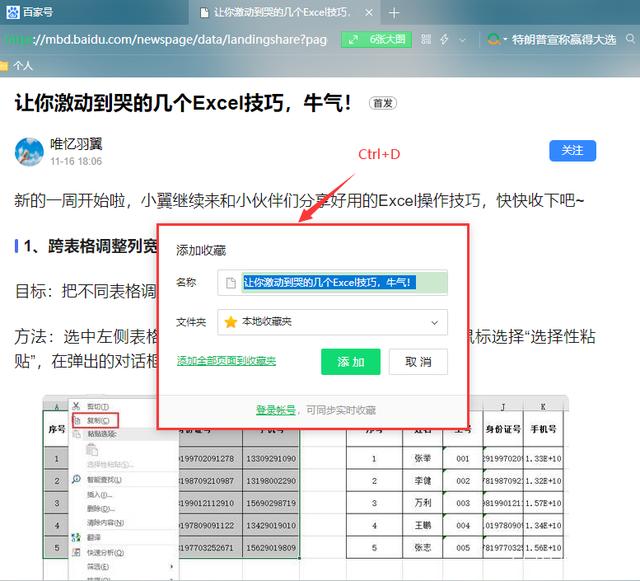Select 智能查找 in the context menu

point(104,480)
